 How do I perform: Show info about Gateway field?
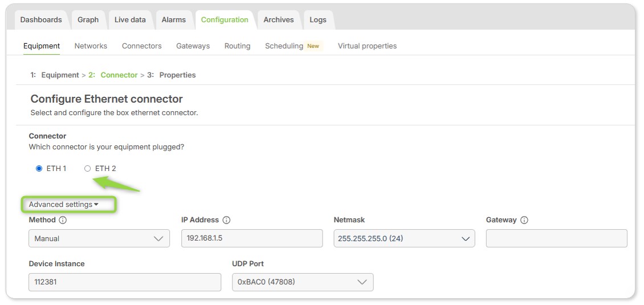pos(524,220)
